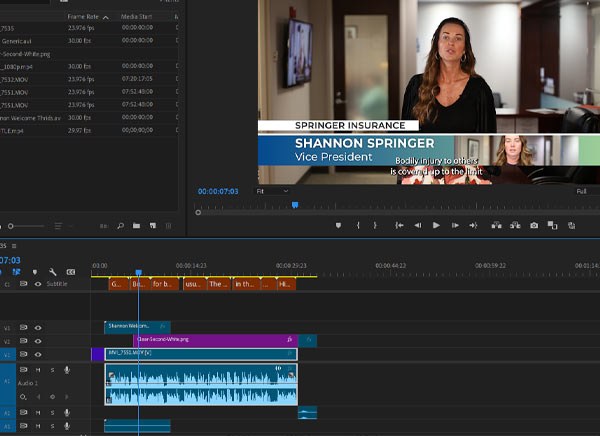The image size is (600, 436).
Task: Click the Mark In bracket icon
Action: [358, 225]
